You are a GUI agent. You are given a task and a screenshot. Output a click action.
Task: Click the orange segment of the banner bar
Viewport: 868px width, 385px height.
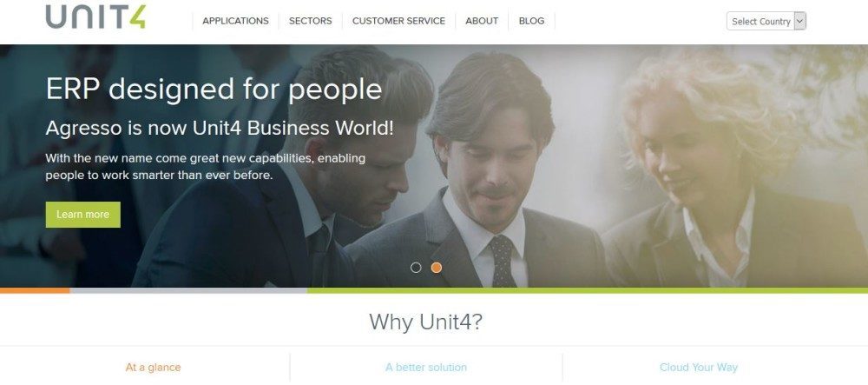click(35, 290)
